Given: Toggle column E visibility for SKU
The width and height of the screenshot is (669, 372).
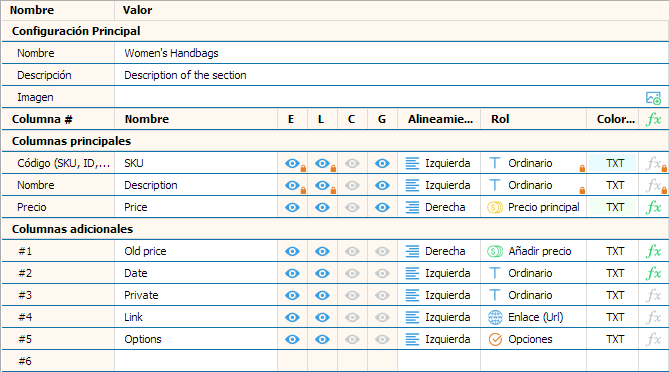Looking at the screenshot, I should (293, 163).
